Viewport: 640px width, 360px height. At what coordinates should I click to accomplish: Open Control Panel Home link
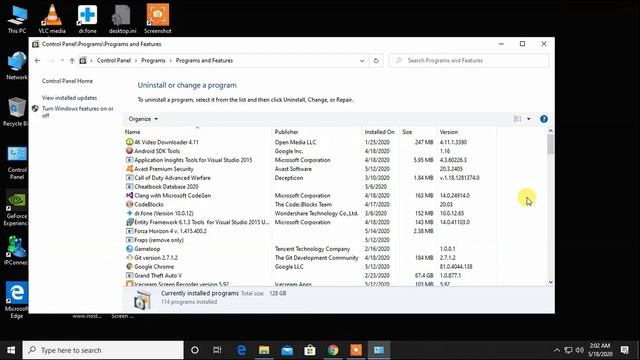(x=67, y=81)
